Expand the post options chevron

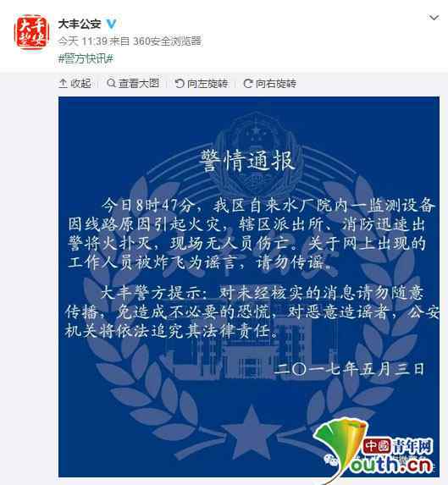pyautogui.click(x=434, y=18)
